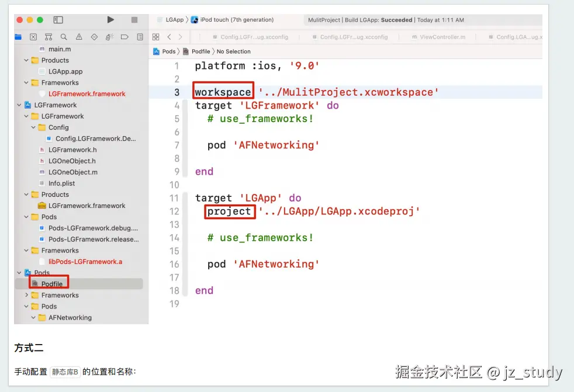
Task: Open the Project navigator folder icon
Action: [18, 37]
